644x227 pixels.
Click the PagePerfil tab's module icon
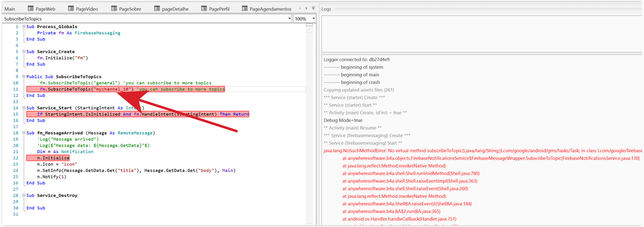point(204,9)
